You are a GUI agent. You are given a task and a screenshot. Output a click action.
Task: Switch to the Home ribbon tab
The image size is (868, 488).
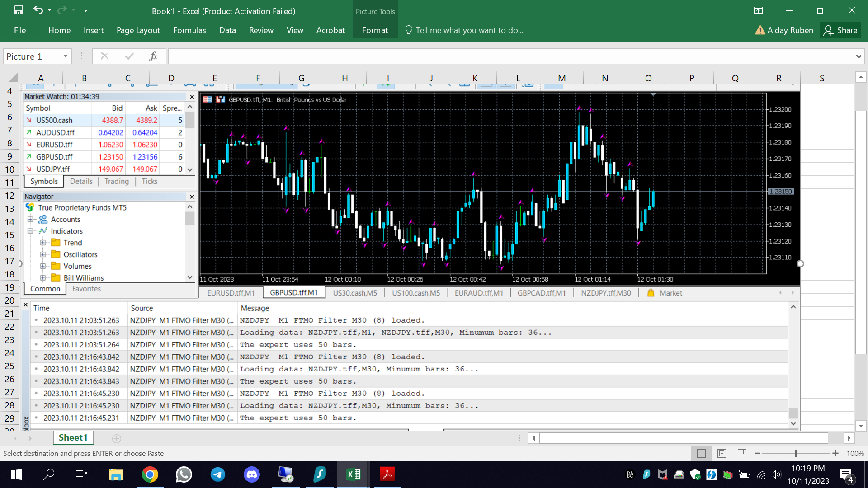[59, 30]
